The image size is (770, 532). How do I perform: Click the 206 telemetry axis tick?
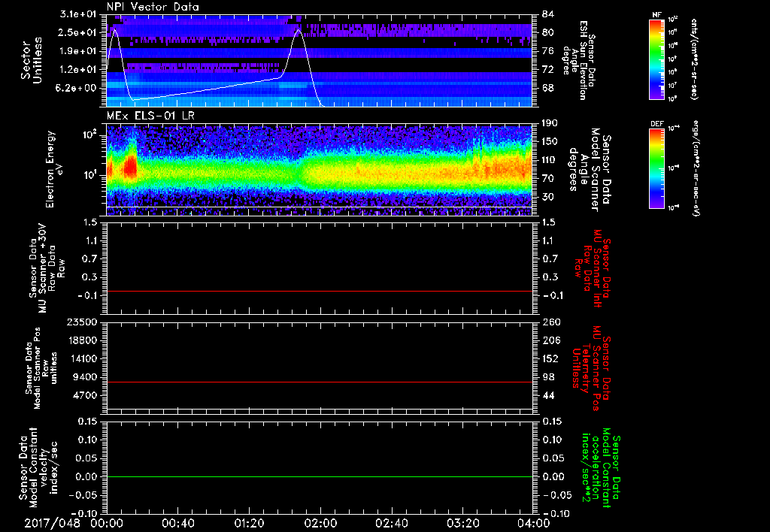550,340
